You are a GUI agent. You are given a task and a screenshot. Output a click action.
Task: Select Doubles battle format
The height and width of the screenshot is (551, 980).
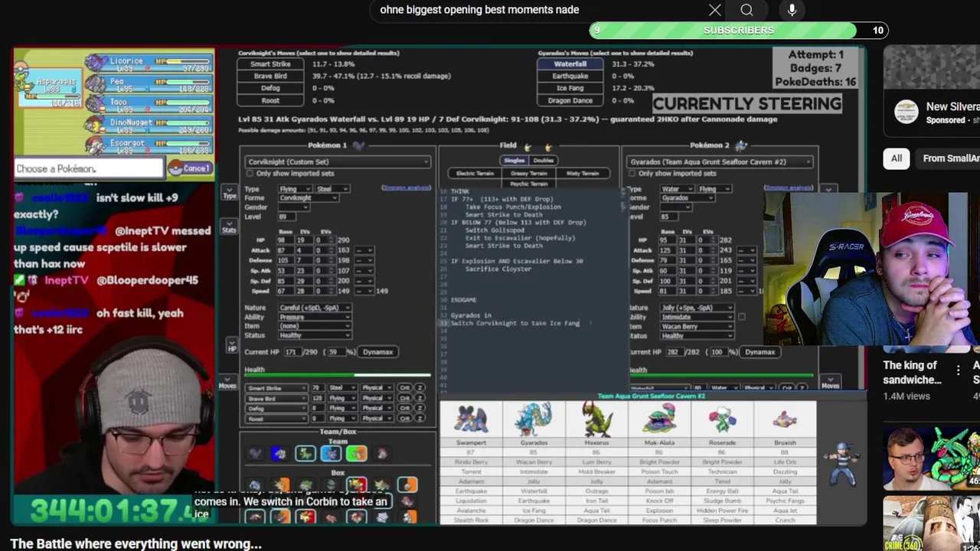[x=543, y=160]
